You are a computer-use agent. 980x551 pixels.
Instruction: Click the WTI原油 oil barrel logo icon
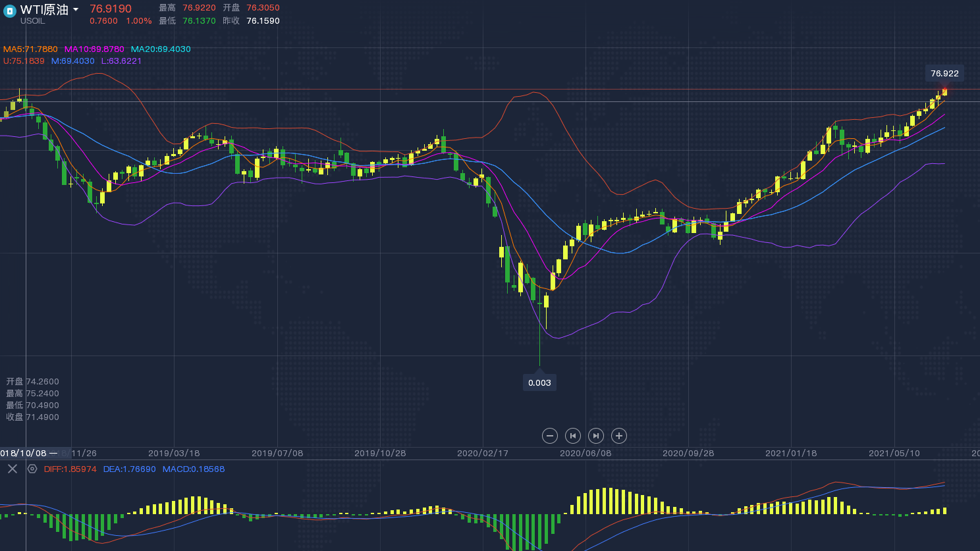click(10, 11)
